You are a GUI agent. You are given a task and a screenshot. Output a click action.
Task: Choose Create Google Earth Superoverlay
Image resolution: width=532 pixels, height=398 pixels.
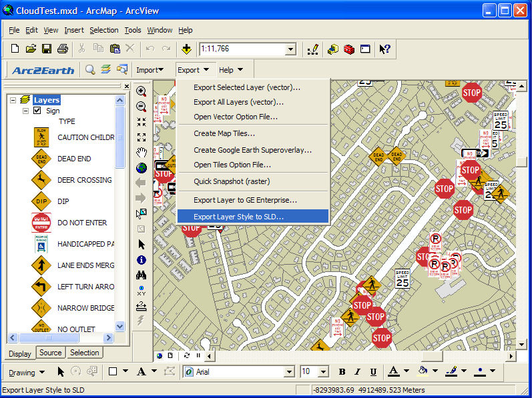(253, 150)
